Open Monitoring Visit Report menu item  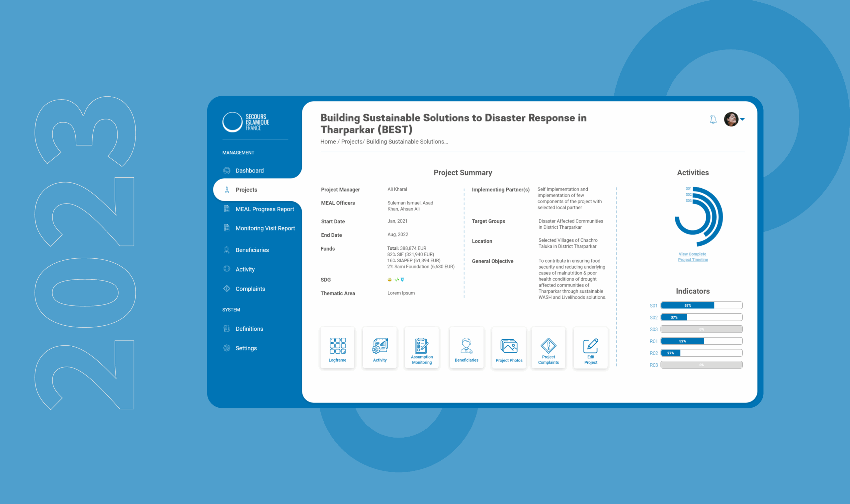point(265,228)
